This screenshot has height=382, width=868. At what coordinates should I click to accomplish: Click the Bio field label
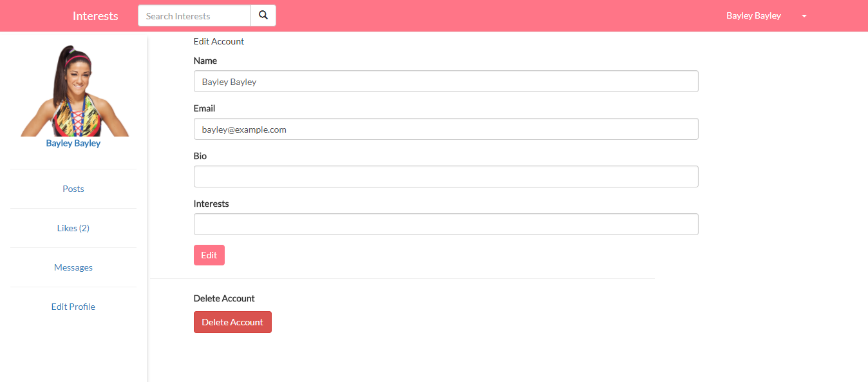tap(200, 156)
